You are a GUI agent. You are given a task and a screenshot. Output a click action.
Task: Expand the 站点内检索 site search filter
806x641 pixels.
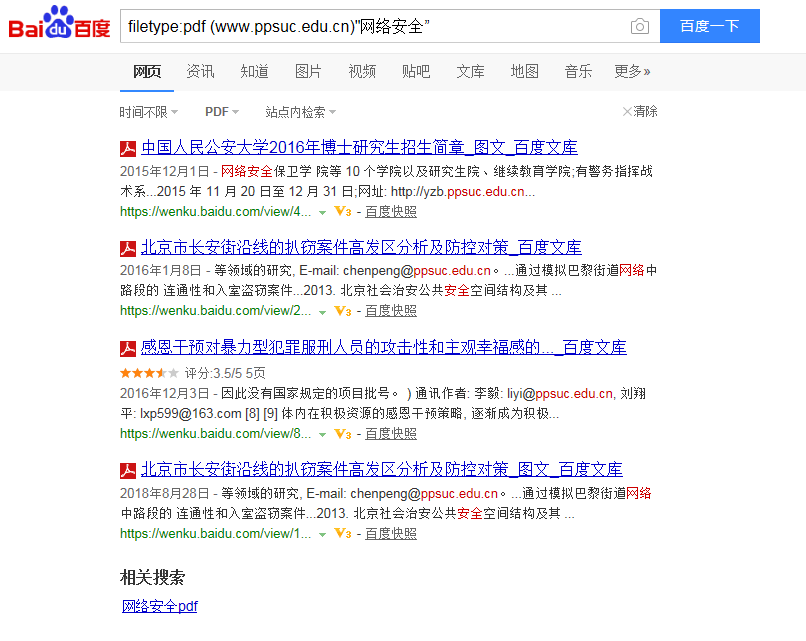[x=301, y=112]
